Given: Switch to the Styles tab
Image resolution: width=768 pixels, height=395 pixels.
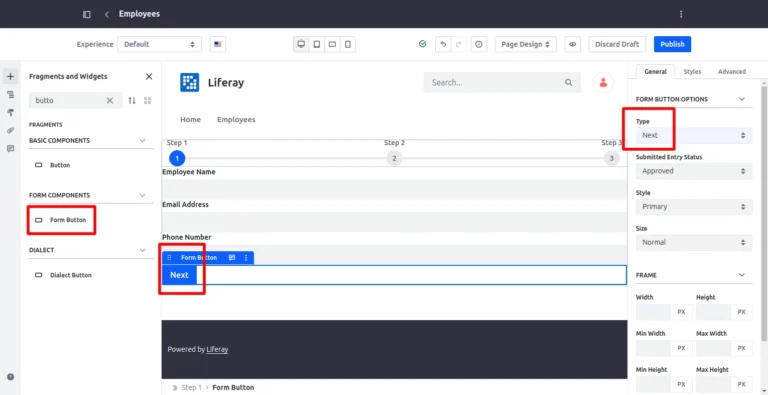Looking at the screenshot, I should (692, 72).
